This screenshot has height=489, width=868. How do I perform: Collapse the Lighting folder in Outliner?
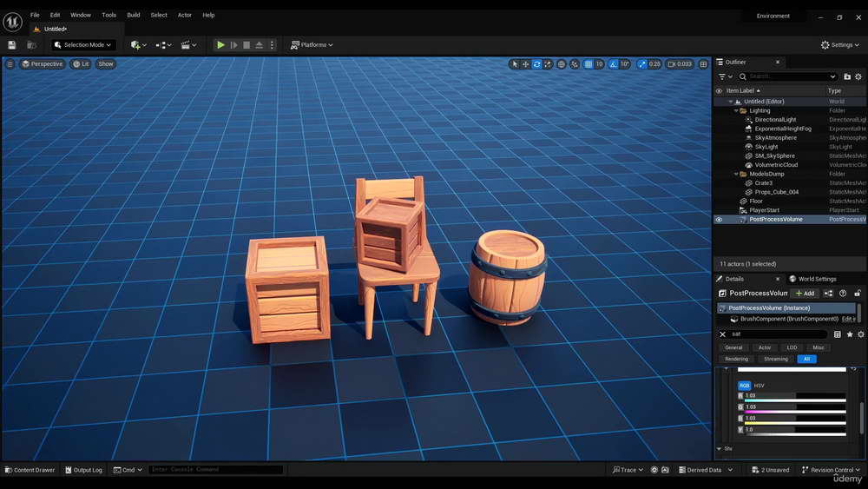click(x=736, y=111)
